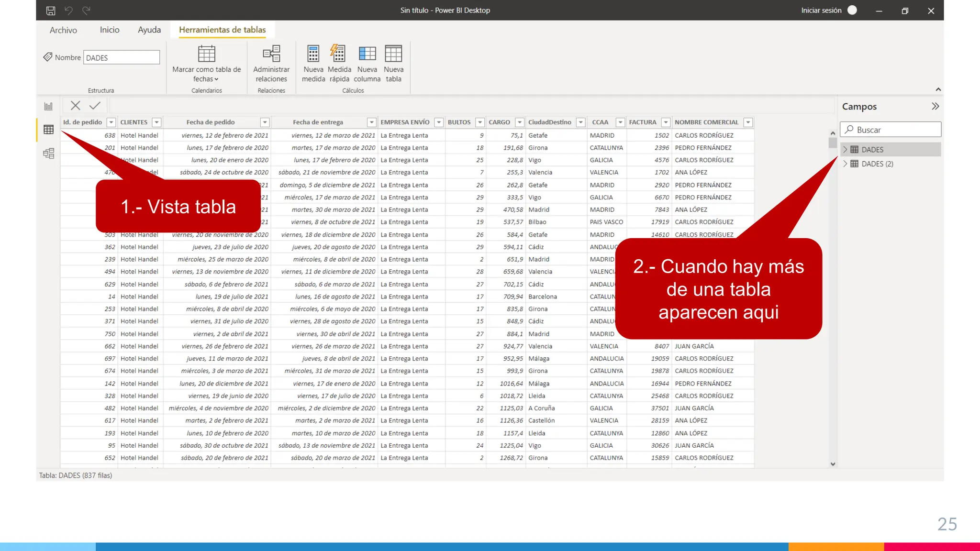Click the Nueva tabla icon

click(x=393, y=54)
